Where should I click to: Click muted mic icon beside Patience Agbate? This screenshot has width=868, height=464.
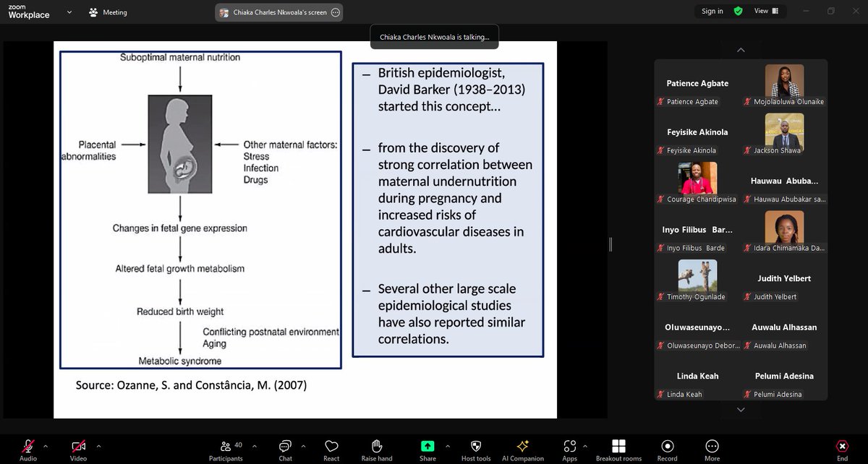[661, 101]
